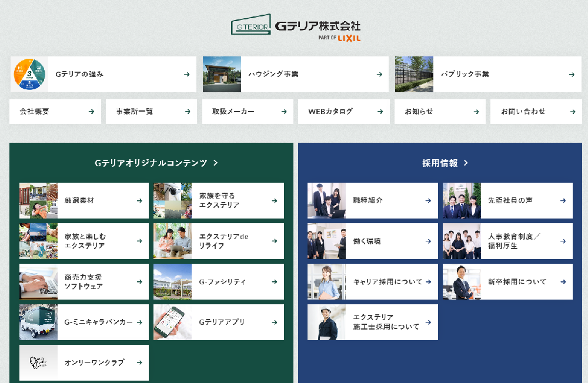Open エクステリアdeリライフ card
Screen dimensions: 588x383
[219, 241]
